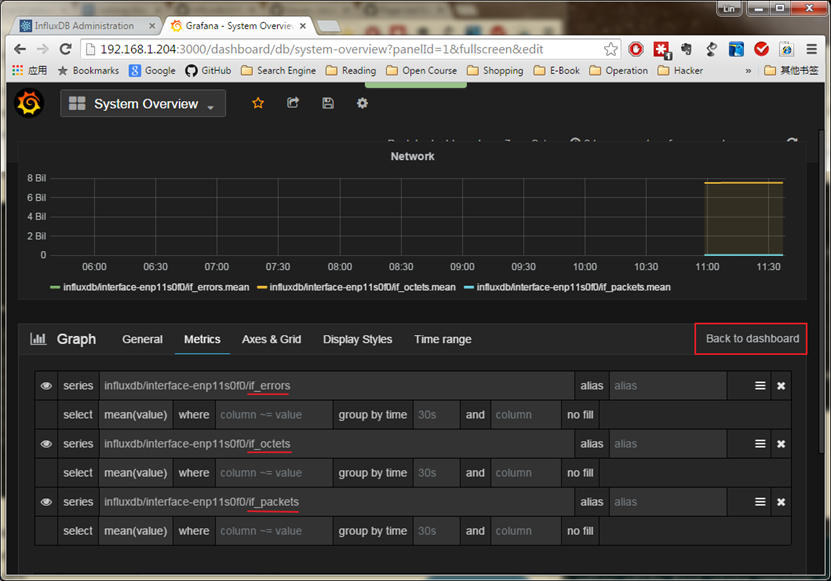Toggle eye icon for if_packets series
Image resolution: width=831 pixels, height=581 pixels.
[x=46, y=502]
